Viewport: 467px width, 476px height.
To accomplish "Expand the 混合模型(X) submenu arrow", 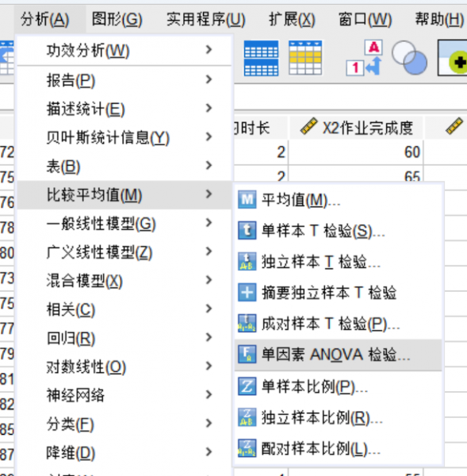I will (x=209, y=279).
